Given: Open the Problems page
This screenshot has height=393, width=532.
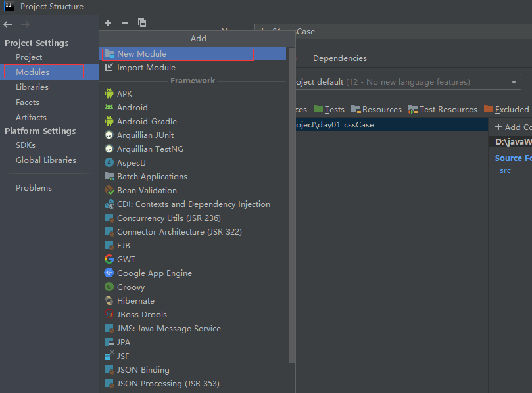Looking at the screenshot, I should pyautogui.click(x=34, y=188).
